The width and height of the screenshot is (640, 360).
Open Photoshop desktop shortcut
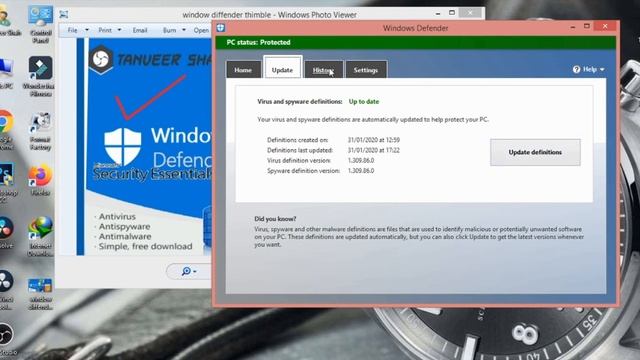click(7, 183)
